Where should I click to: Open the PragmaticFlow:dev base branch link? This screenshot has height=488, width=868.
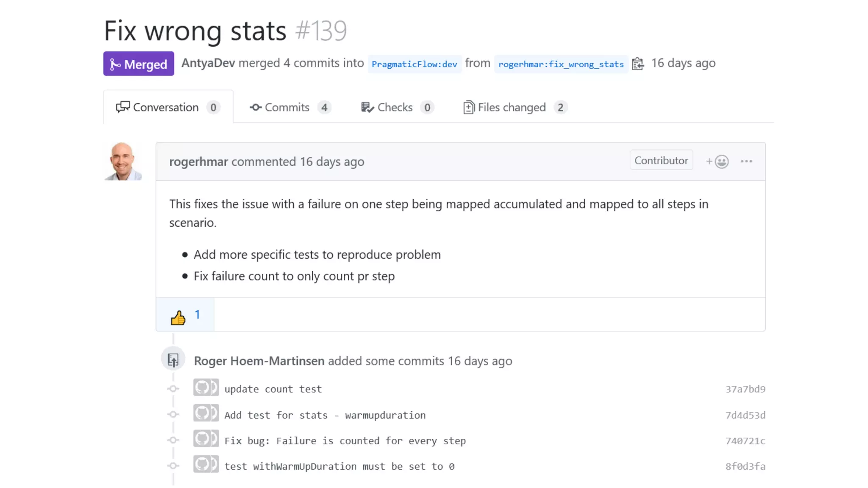(414, 64)
